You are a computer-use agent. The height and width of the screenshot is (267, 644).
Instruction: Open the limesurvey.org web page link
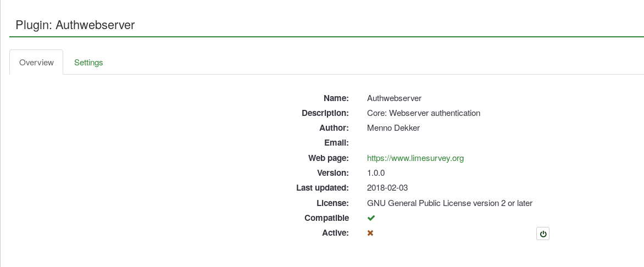[x=415, y=158]
